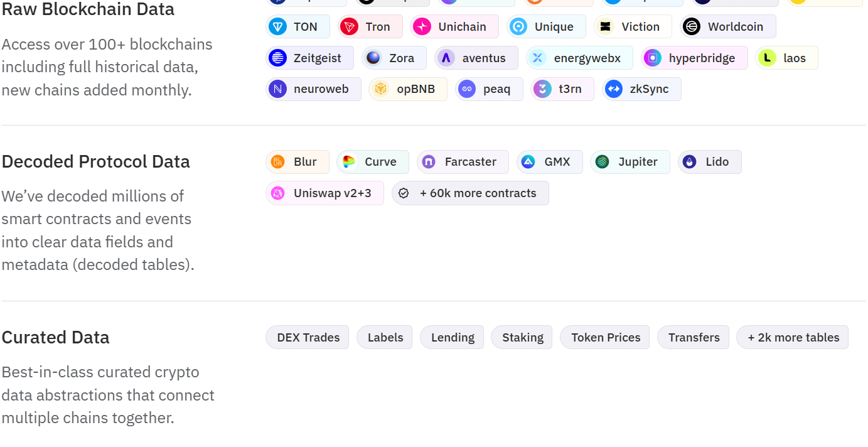This screenshot has height=447, width=868.
Task: Open the Token Prices chip
Action: (605, 337)
